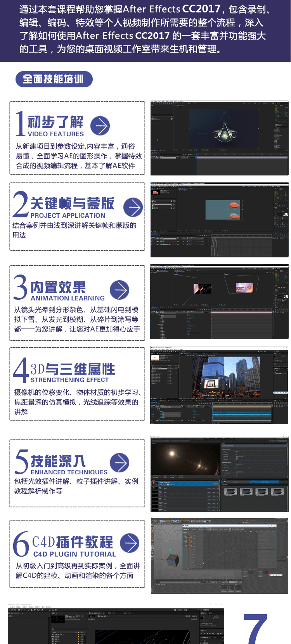Select the ENHANCED TECHNIQUES subtitle
This screenshot has width=291, height=644.
point(69,472)
